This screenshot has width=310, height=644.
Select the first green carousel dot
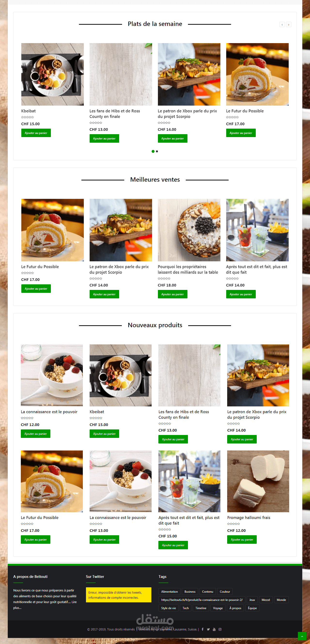pos(153,151)
